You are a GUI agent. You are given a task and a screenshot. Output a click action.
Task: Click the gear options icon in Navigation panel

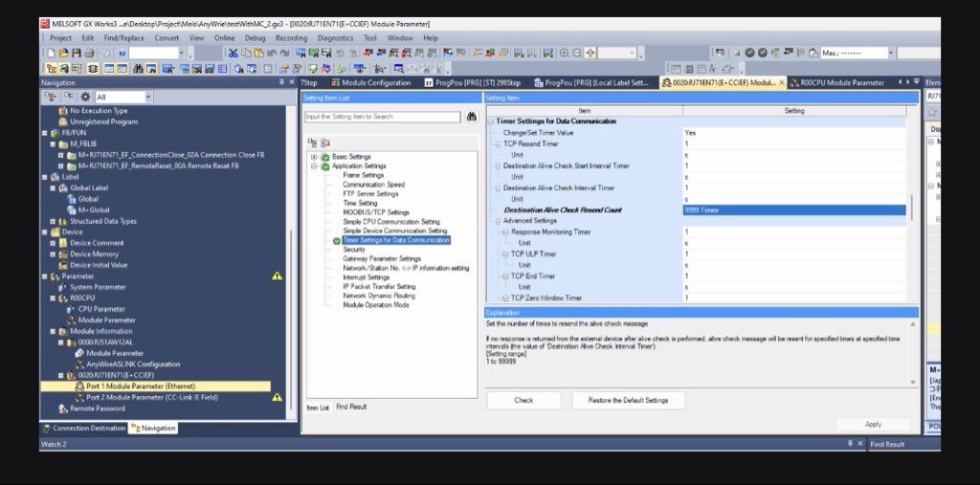point(85,97)
